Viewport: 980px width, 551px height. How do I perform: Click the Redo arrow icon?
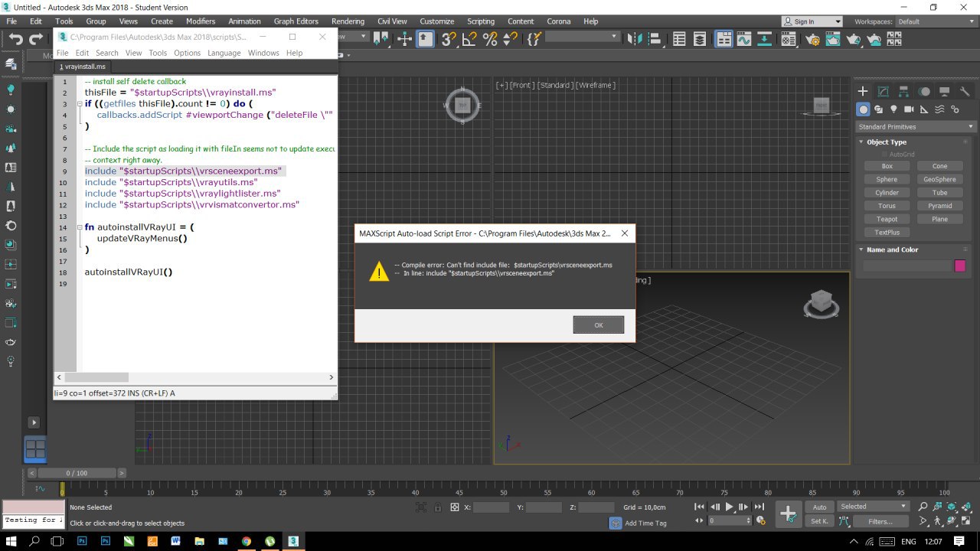click(x=36, y=39)
